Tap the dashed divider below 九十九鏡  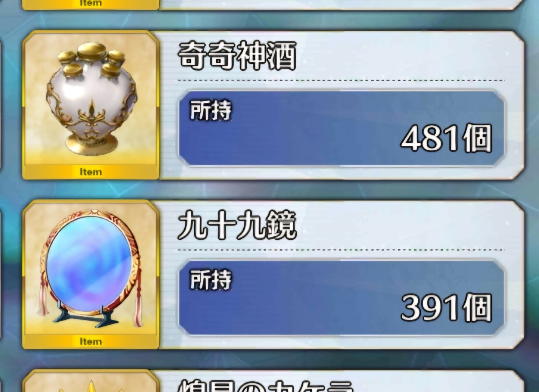(341, 250)
